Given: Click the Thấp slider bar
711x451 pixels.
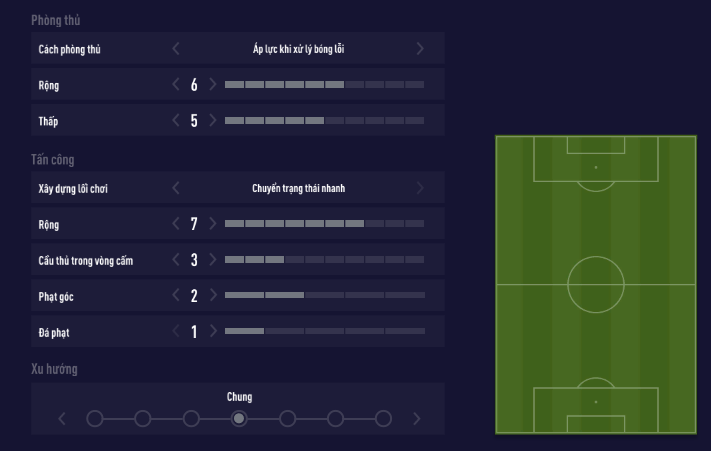Looking at the screenshot, I should click(x=324, y=121).
